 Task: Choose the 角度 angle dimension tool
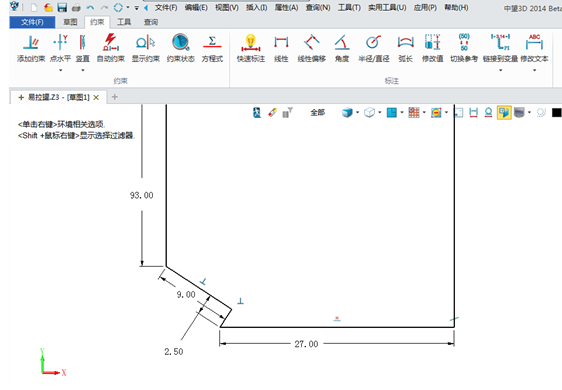pos(342,48)
